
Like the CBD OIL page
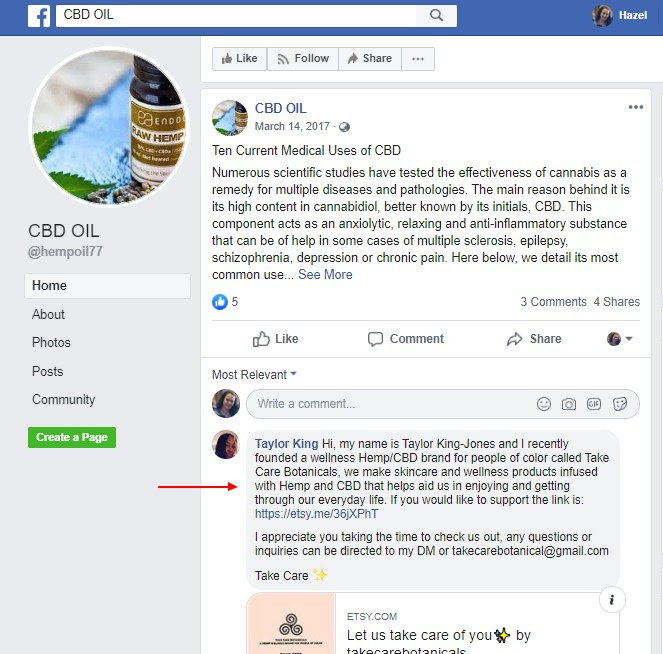pos(239,59)
